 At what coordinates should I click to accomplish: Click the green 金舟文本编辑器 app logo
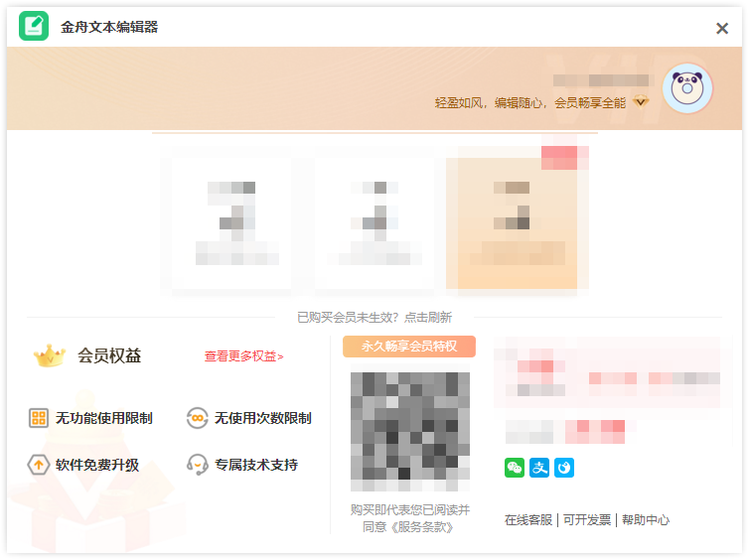pos(34,26)
